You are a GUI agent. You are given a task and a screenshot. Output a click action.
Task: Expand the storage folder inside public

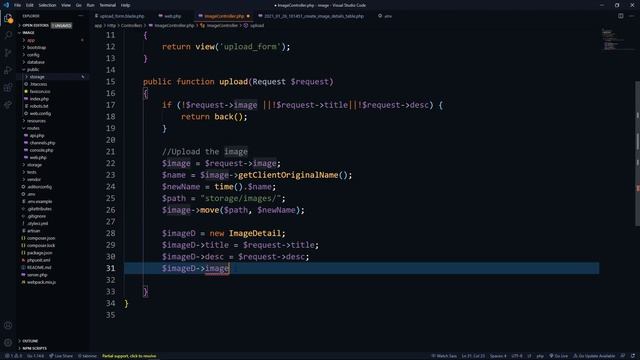pos(52,77)
